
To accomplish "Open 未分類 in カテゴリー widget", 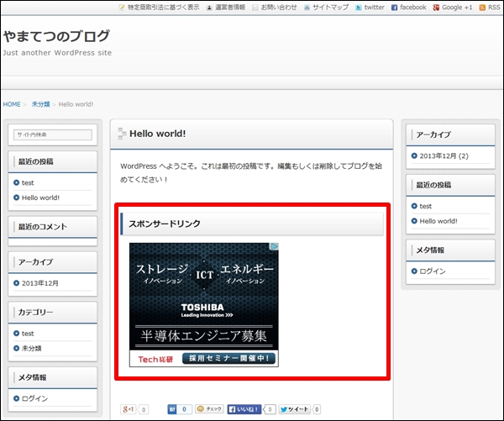I will pos(32,349).
